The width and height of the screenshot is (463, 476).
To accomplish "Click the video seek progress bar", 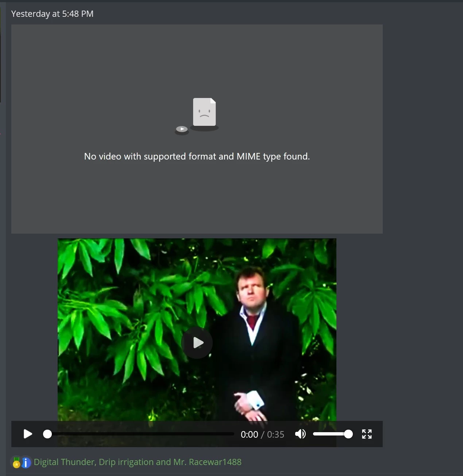I will coord(139,434).
